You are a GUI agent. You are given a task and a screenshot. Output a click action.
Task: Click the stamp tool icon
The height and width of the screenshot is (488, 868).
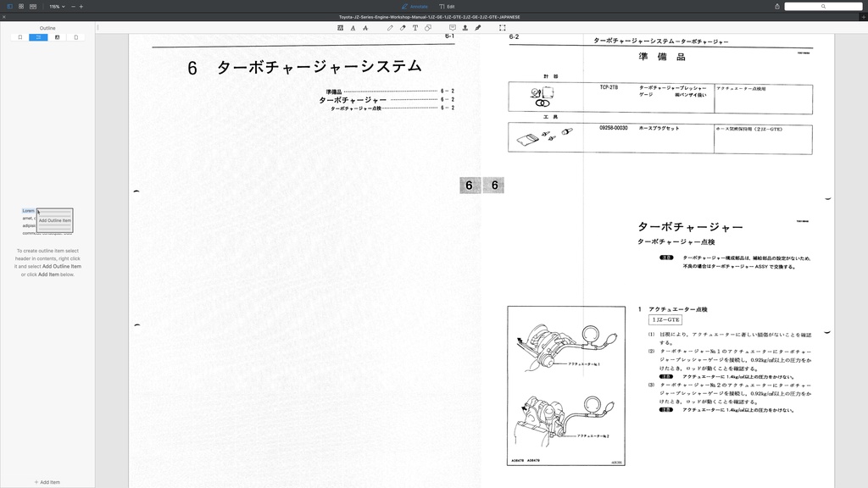click(465, 28)
